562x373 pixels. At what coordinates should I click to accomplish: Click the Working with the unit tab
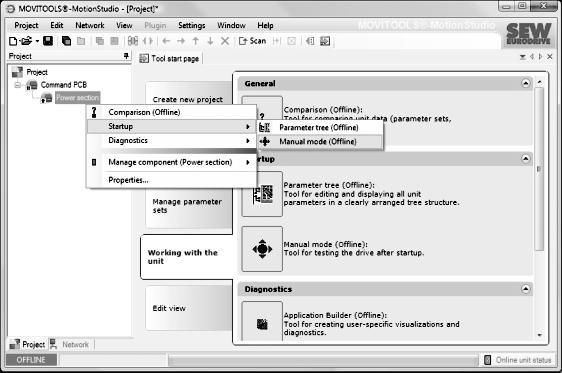[x=186, y=257]
